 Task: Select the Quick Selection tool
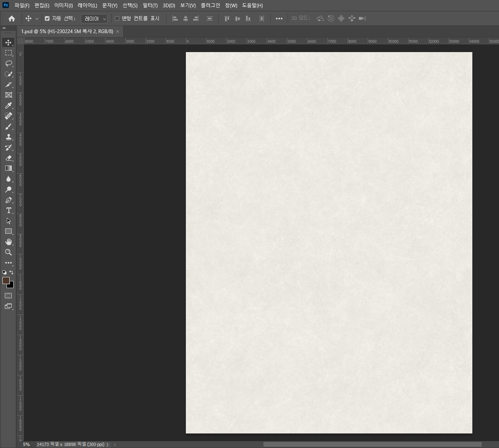pyautogui.click(x=8, y=74)
